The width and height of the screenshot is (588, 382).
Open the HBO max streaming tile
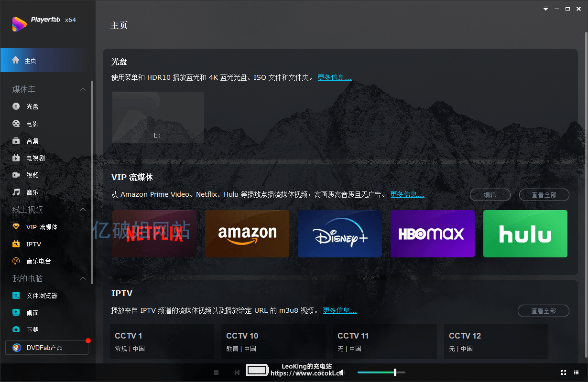click(x=433, y=234)
